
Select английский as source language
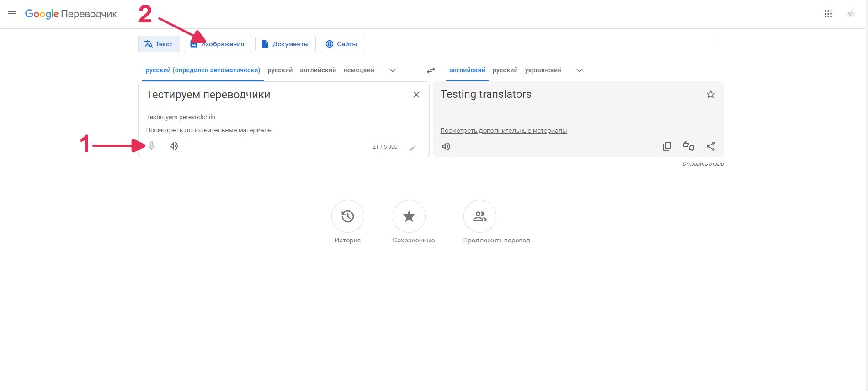[x=318, y=70]
